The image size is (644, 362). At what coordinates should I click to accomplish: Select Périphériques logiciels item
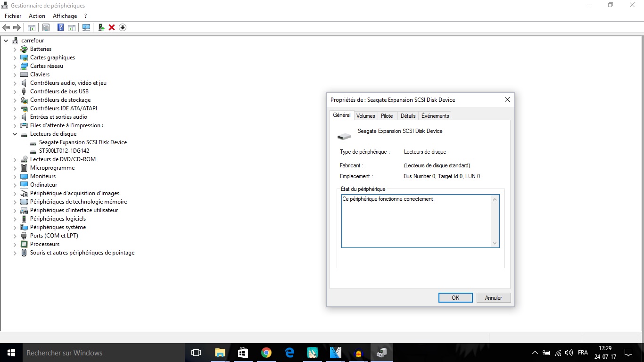(58, 219)
